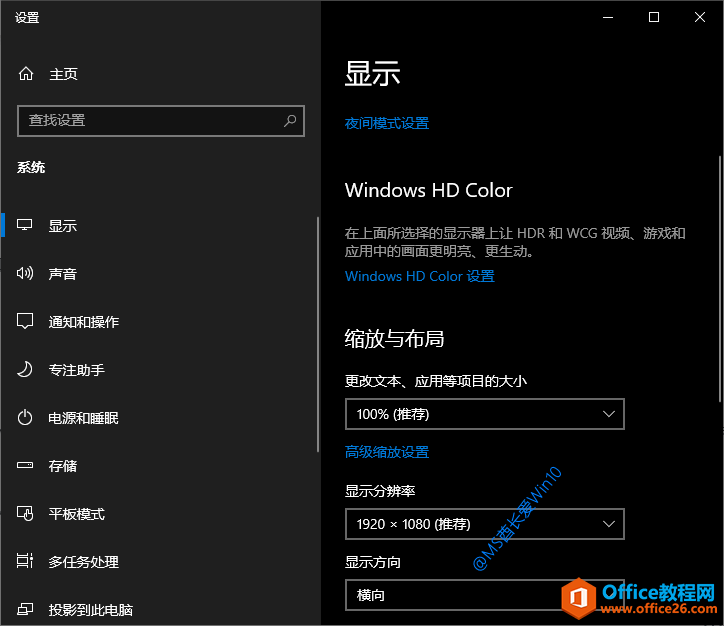
Task: Open the 横向 orientation dropdown
Action: 485,595
